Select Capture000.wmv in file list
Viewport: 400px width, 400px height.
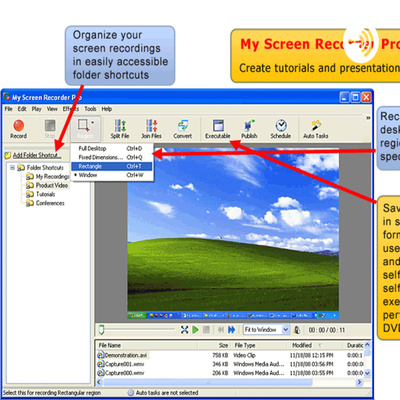click(x=124, y=373)
